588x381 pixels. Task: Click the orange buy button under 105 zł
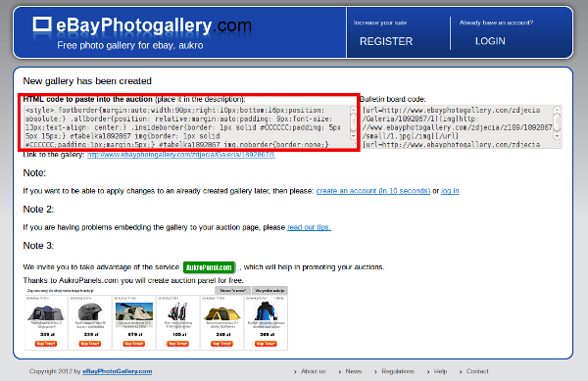[177, 344]
